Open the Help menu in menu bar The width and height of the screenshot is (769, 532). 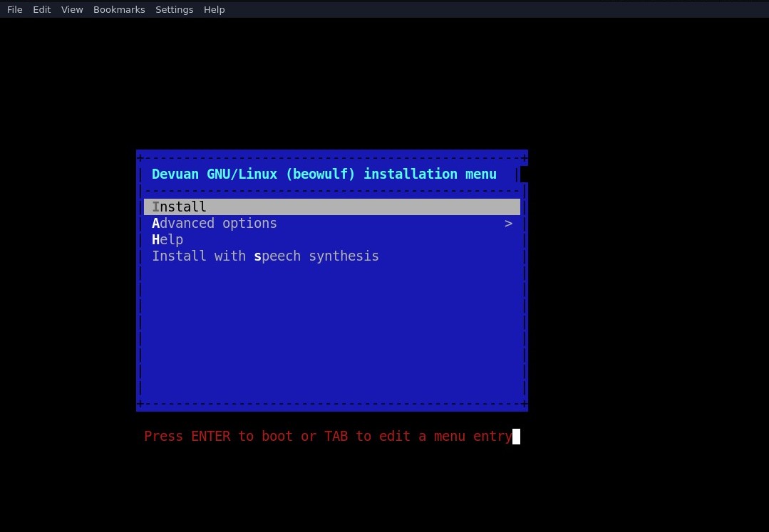pos(214,9)
